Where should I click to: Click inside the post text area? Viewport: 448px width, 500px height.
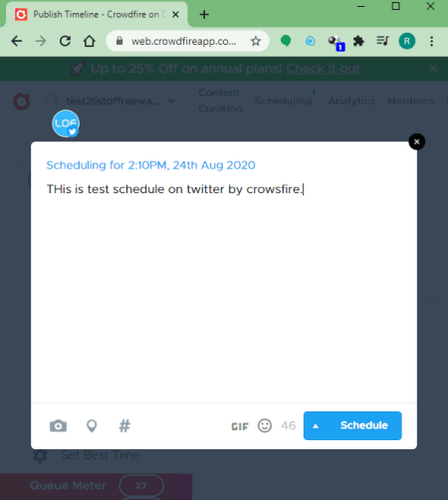[x=224, y=292]
